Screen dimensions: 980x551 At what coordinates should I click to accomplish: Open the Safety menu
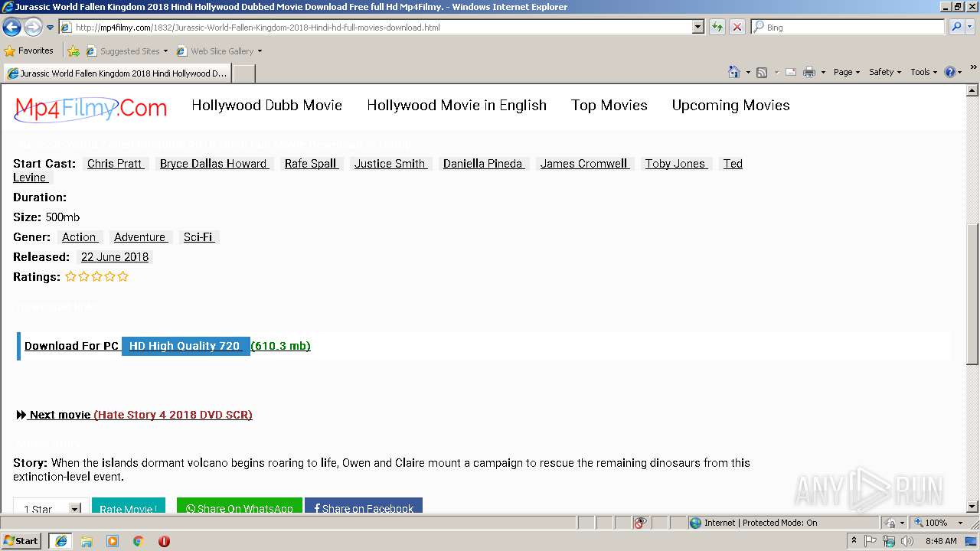pyautogui.click(x=885, y=72)
